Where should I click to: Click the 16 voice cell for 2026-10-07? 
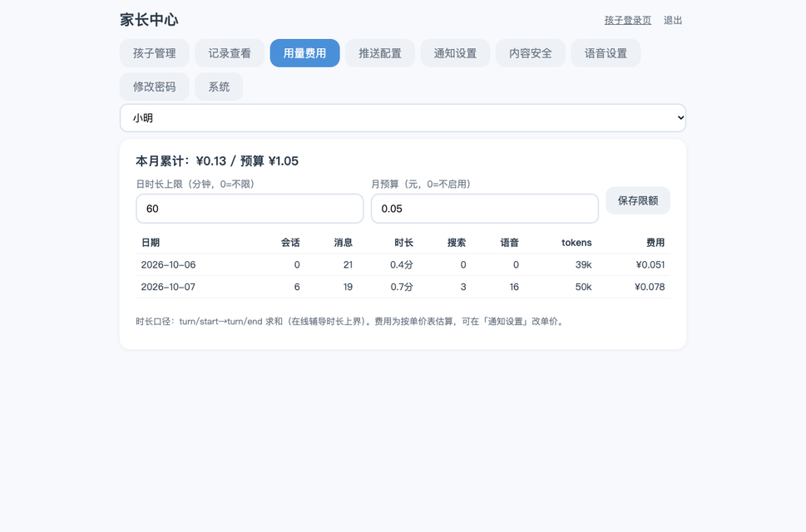[x=514, y=287]
